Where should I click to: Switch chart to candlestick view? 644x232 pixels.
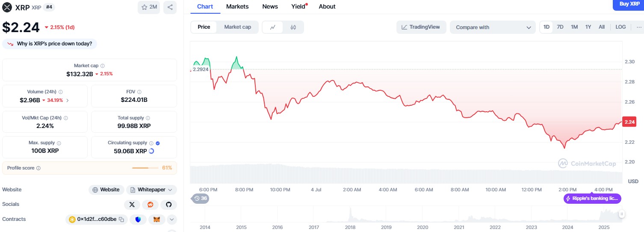click(x=293, y=27)
